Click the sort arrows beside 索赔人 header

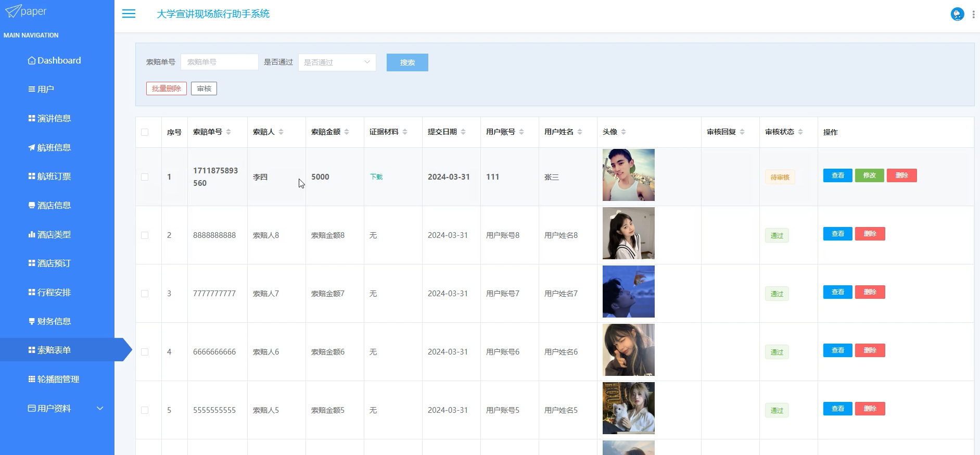pos(281,132)
